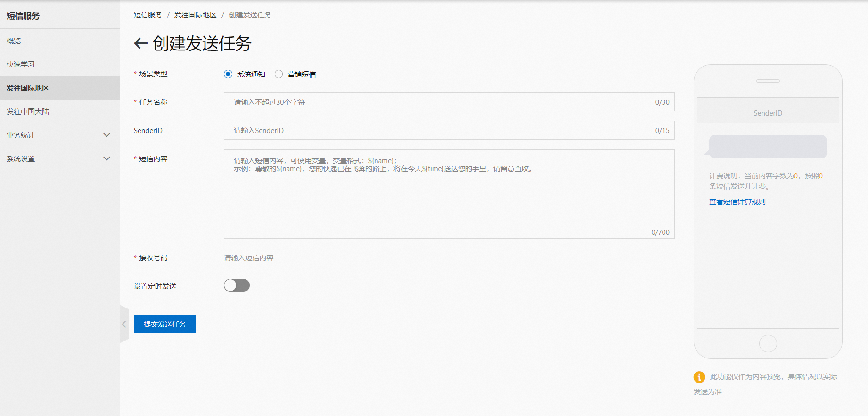The height and width of the screenshot is (416, 868).
Task: Click the back arrow beside 创建发送任务
Action: pos(141,43)
